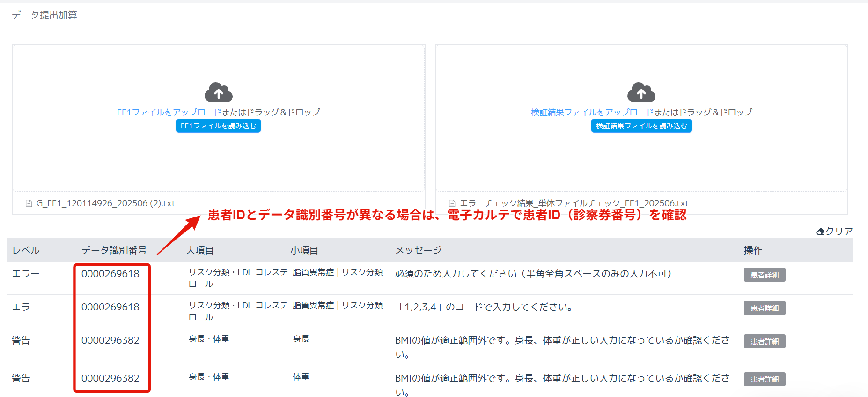Open 患者詳細 for the 必須のため入力してください row
868x397 pixels.
(x=765, y=275)
